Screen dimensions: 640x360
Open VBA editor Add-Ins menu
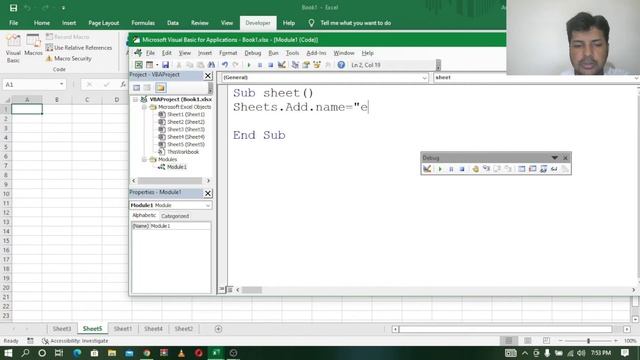pyautogui.click(x=316, y=53)
